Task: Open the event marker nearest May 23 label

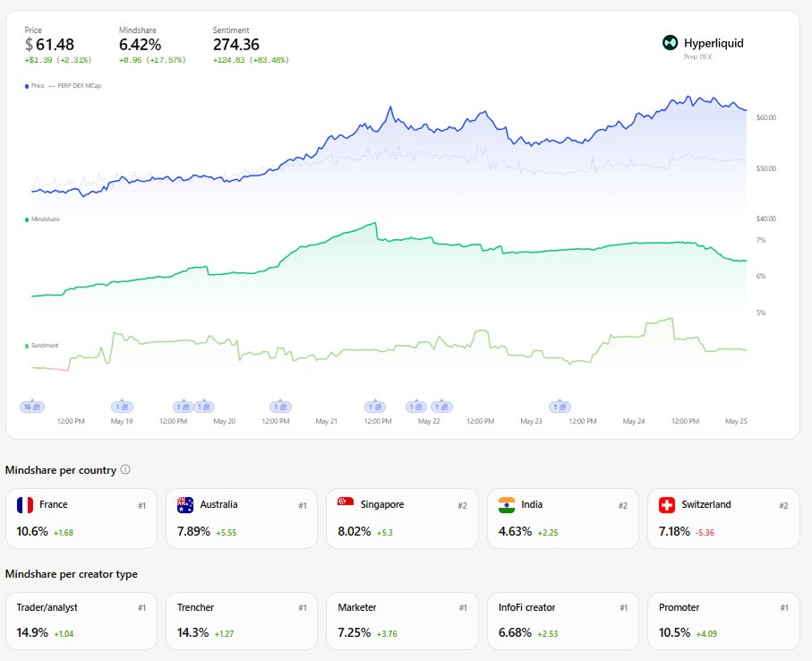Action: (560, 408)
